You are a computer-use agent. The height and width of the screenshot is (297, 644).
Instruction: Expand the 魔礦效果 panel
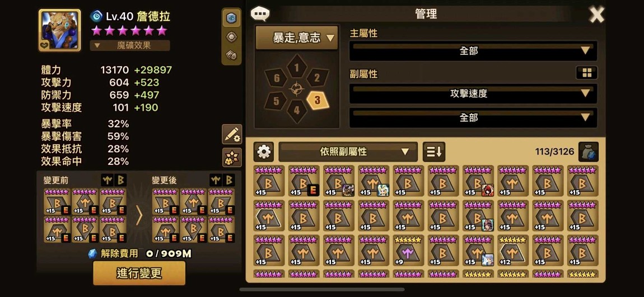(x=130, y=45)
